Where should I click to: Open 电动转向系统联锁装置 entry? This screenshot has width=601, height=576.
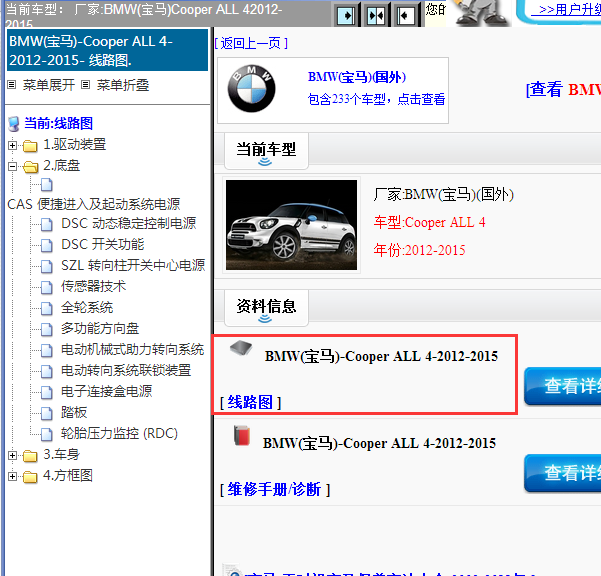coord(126,370)
